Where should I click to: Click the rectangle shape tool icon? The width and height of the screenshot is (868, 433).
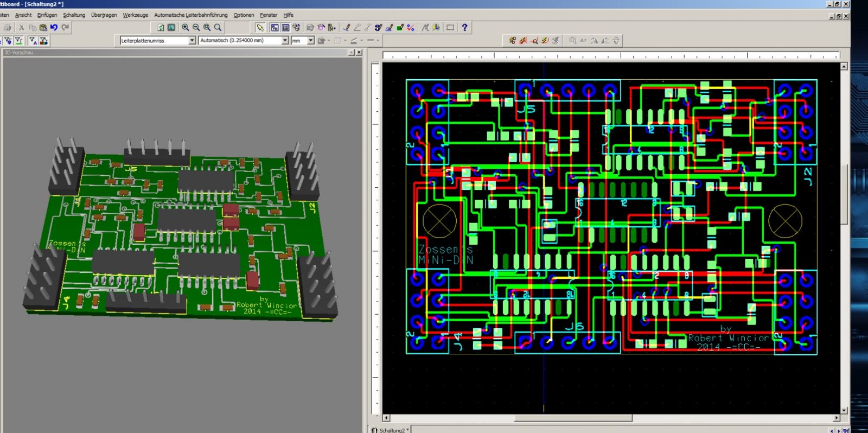(450, 27)
